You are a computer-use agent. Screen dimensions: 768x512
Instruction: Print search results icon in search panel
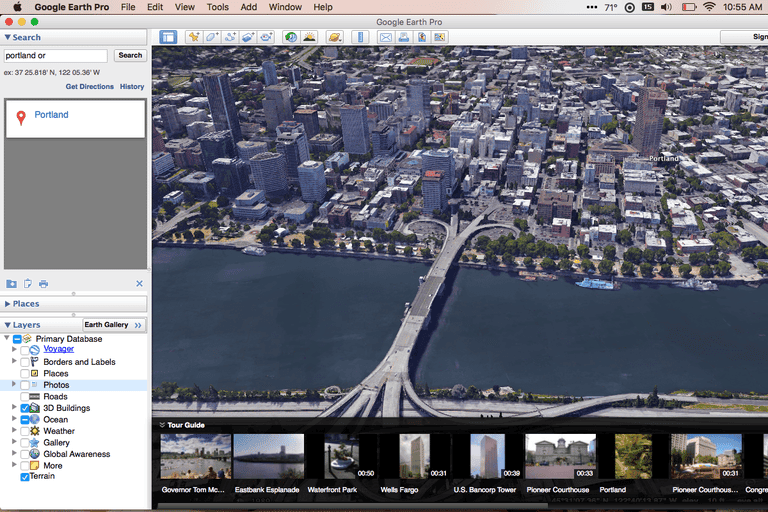click(44, 284)
